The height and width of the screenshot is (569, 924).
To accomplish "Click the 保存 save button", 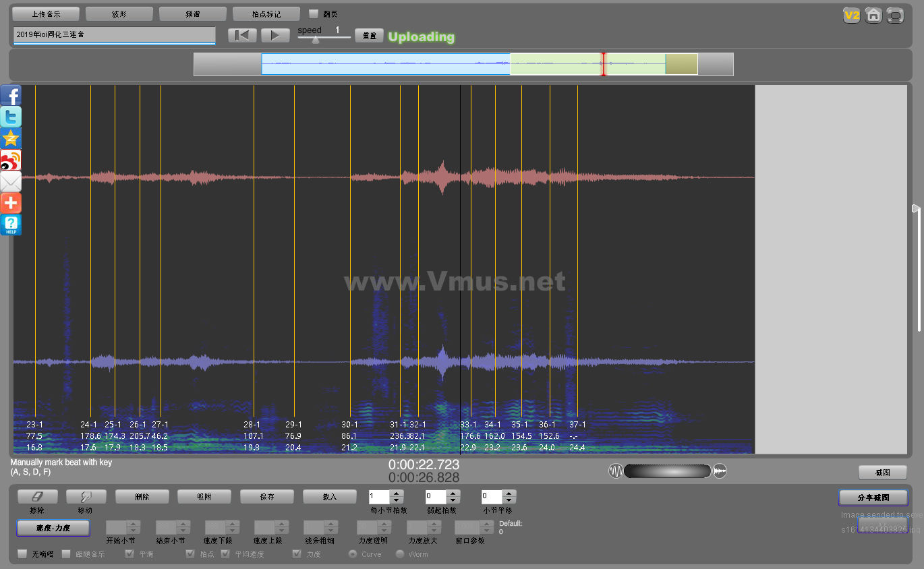I will click(267, 497).
